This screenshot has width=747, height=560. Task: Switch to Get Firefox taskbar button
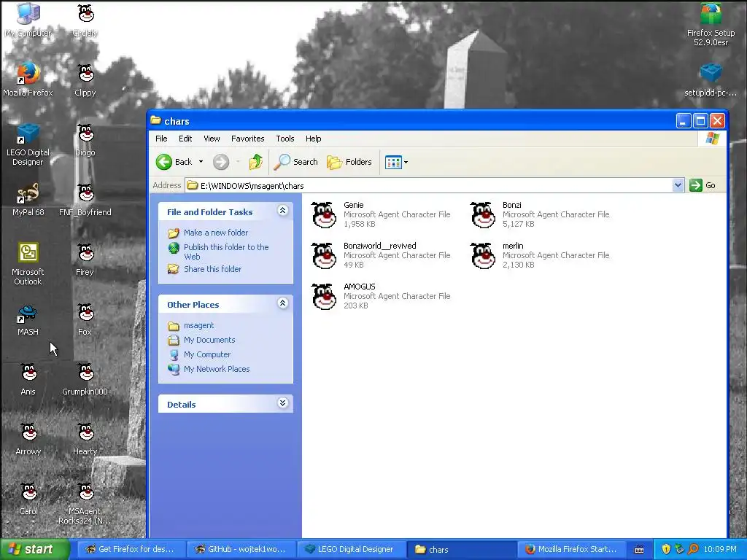click(130, 550)
